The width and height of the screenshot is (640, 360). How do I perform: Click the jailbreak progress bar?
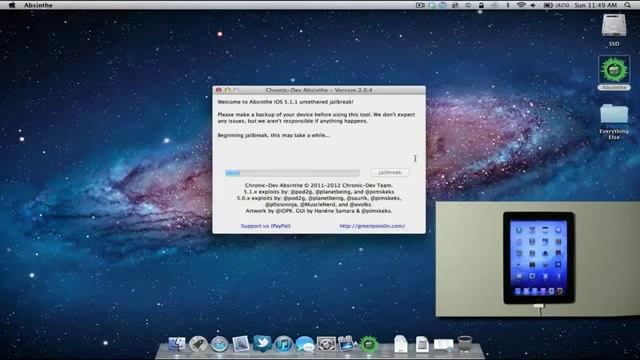click(x=292, y=173)
